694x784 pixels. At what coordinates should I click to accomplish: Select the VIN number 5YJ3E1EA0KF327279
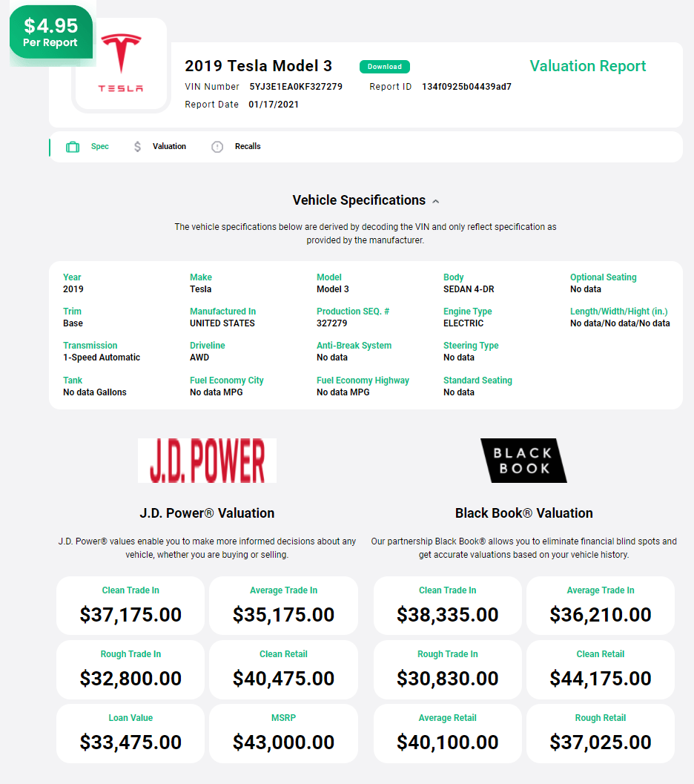point(297,87)
